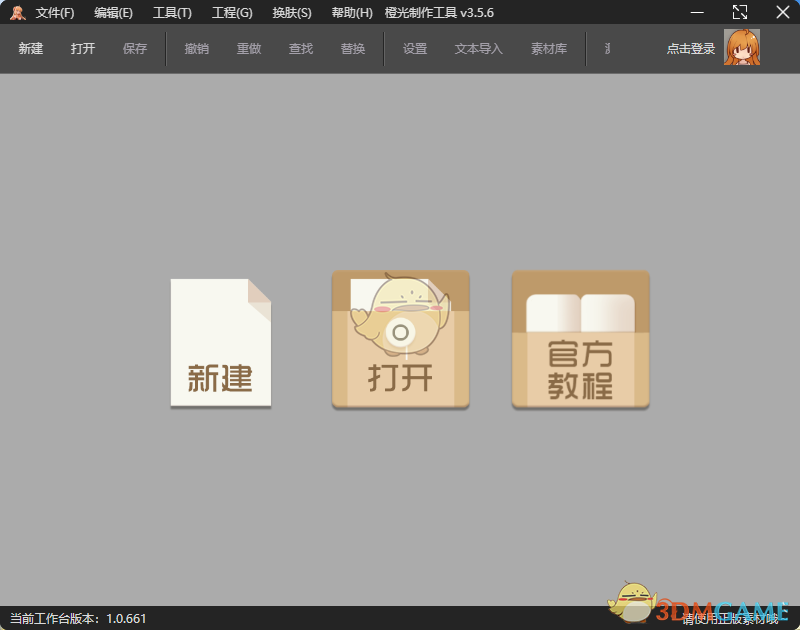800x630 pixels.
Task: Open the 换肤(S) skin menu
Action: coord(291,12)
